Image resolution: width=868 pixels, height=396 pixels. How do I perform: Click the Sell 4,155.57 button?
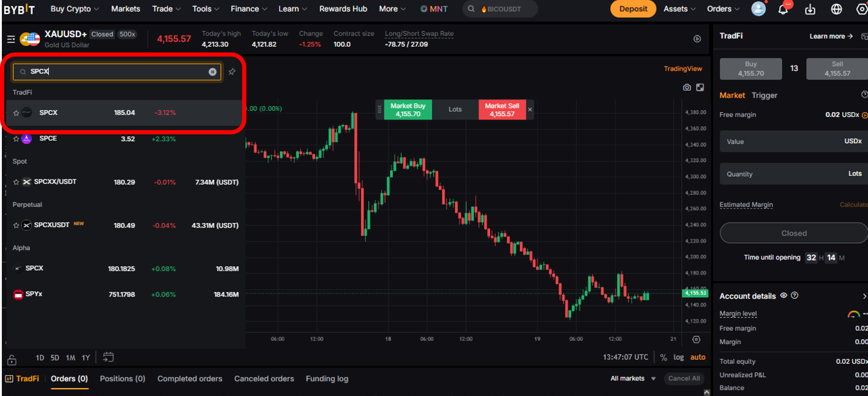click(837, 69)
